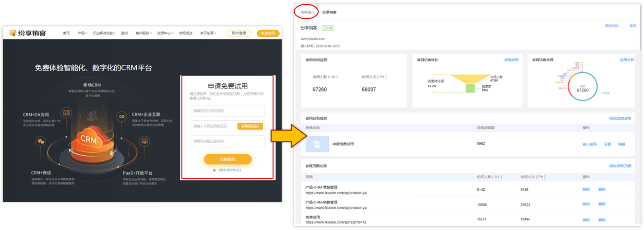Image resolution: width=644 pixels, height=230 pixels.
Task: Open the 案例 menu item
Action: coord(124,33)
